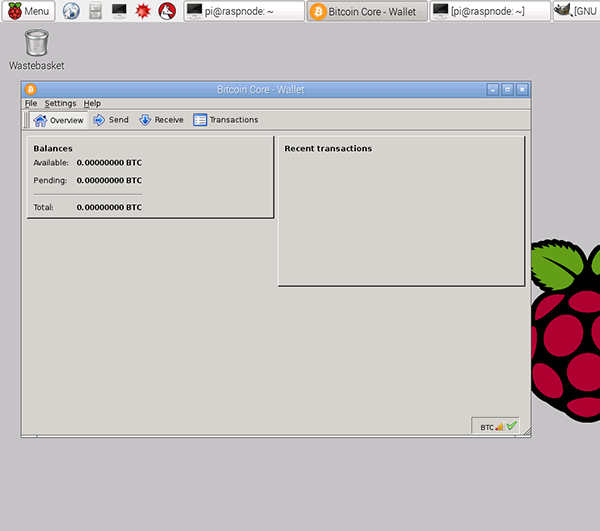Maximize the Bitcoin Core window
The width and height of the screenshot is (600, 531).
(x=507, y=90)
